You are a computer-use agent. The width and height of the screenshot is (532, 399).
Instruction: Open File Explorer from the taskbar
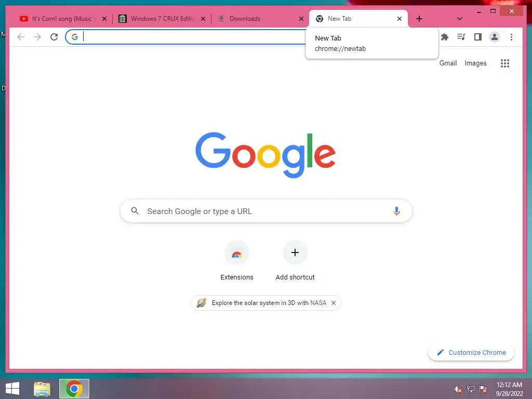42,389
